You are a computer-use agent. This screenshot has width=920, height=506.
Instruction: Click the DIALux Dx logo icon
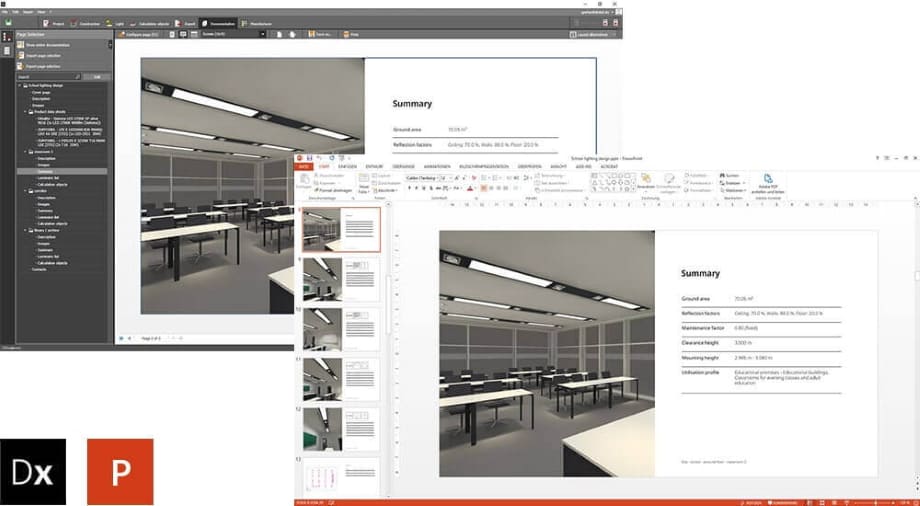click(x=33, y=471)
